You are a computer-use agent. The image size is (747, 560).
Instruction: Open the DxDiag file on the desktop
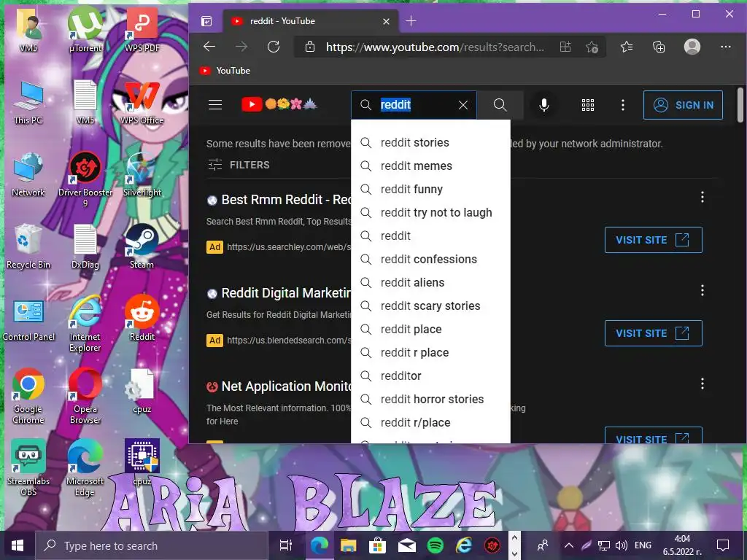tap(85, 246)
